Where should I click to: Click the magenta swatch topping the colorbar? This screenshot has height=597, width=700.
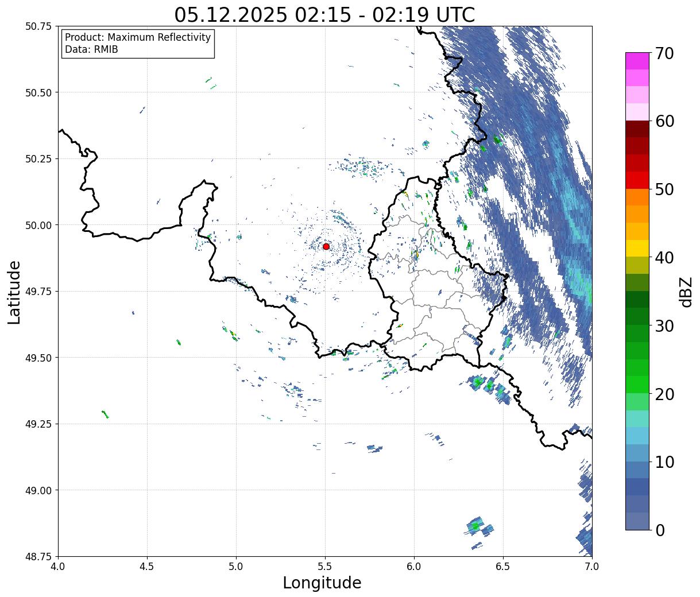pyautogui.click(x=637, y=61)
